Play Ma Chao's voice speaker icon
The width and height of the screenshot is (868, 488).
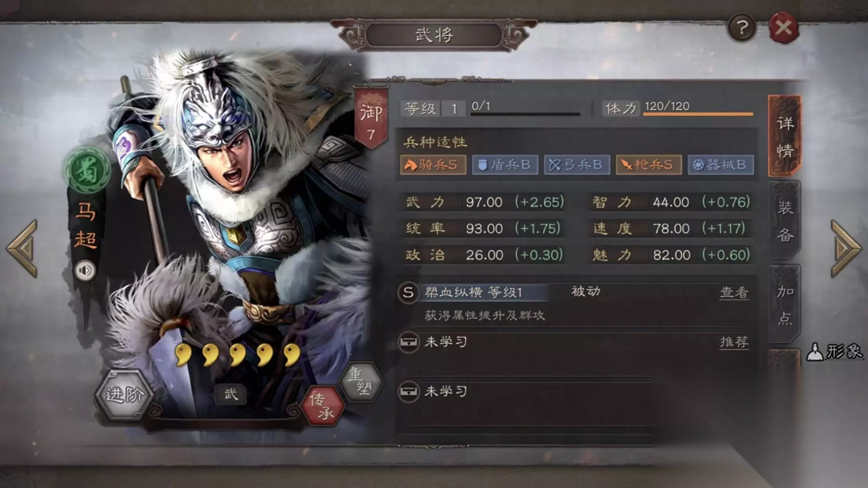tap(85, 270)
